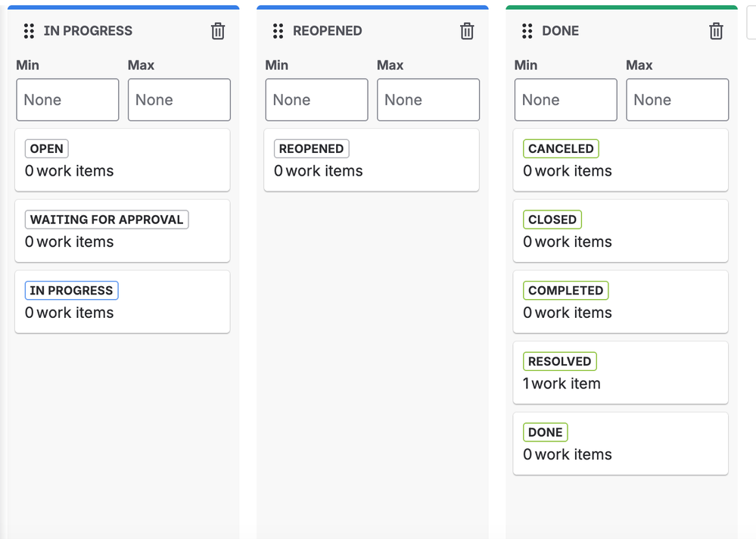Select the IN PROGRESS status card
This screenshot has width=756, height=539.
(x=122, y=301)
